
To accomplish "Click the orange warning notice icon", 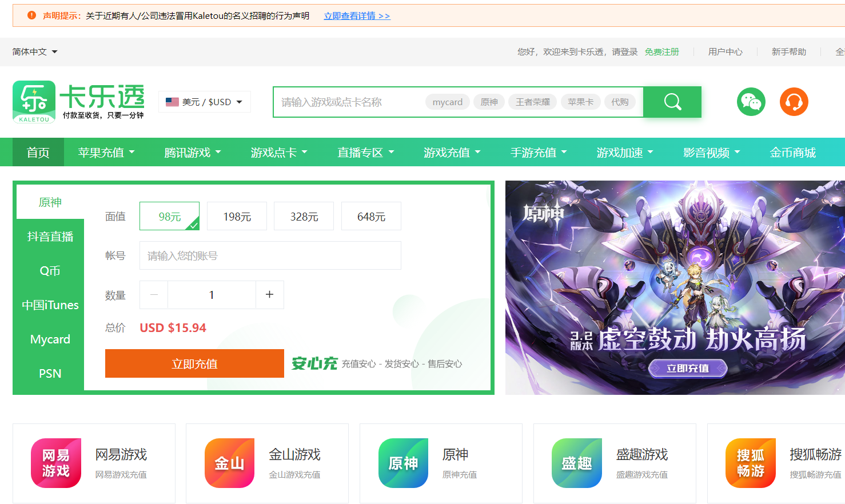I will pyautogui.click(x=32, y=15).
